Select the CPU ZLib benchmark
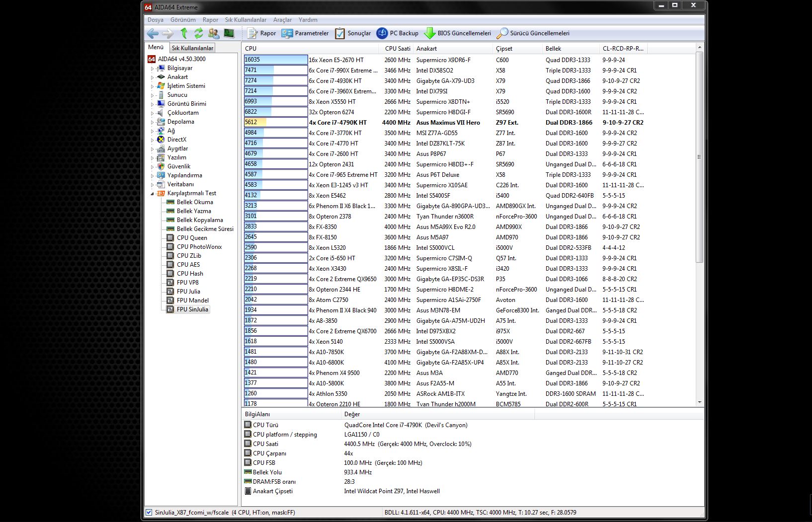This screenshot has height=522, width=812. (x=189, y=256)
